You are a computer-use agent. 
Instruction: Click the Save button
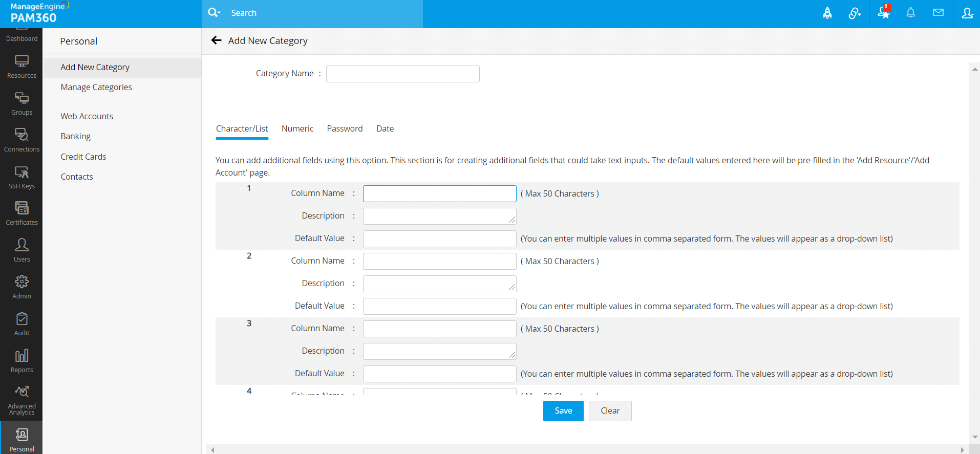point(563,411)
